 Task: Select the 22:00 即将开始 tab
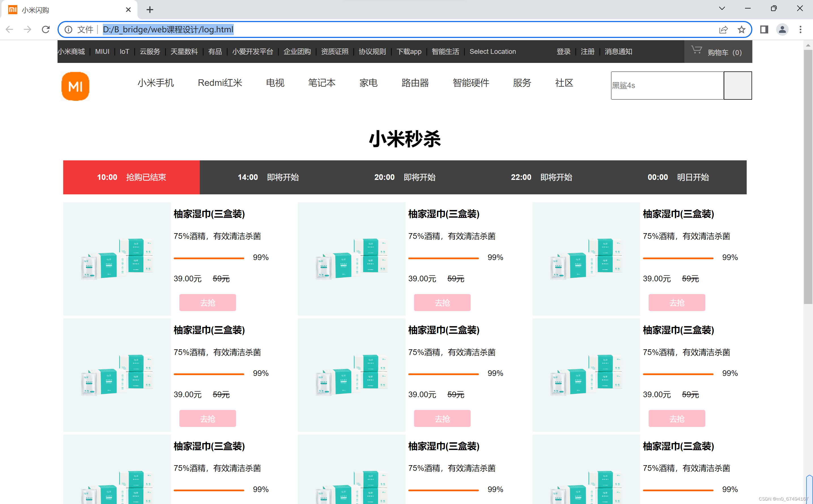point(541,177)
